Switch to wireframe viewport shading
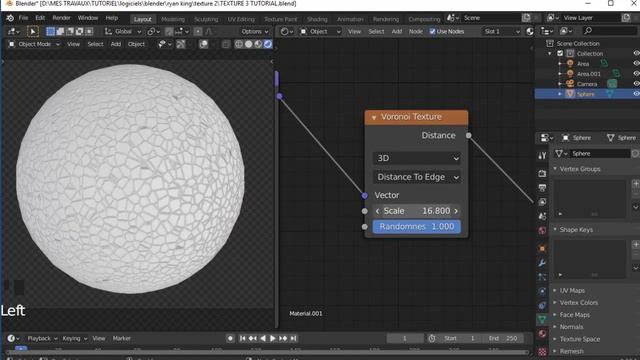Viewport: 640px width, 360px height. pyautogui.click(x=239, y=44)
